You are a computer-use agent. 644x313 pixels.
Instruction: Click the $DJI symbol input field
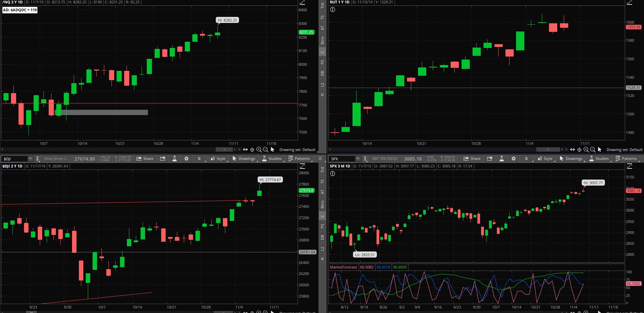14,159
